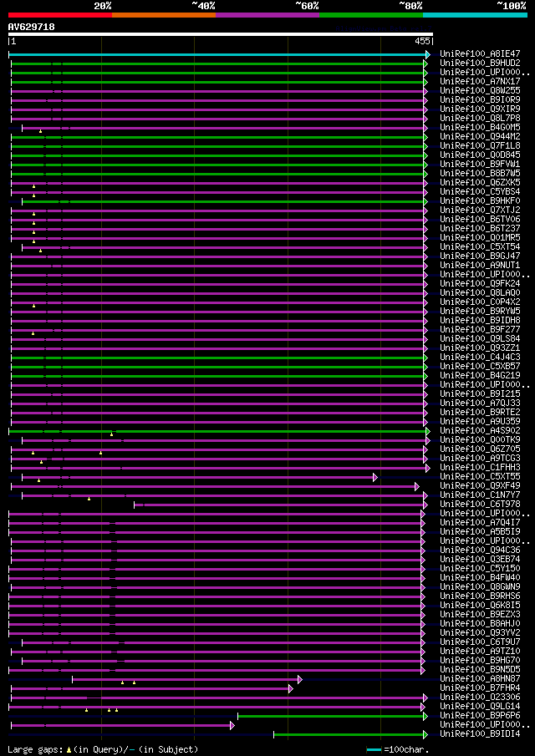Select the UniRef100_C5YBS4 entry

click(x=480, y=192)
